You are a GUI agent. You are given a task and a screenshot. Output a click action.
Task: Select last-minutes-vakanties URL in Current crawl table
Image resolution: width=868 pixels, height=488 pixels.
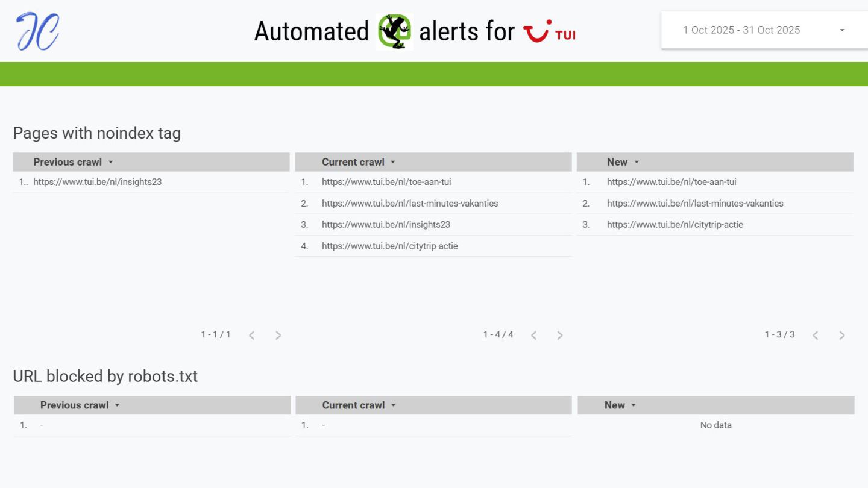pos(410,204)
